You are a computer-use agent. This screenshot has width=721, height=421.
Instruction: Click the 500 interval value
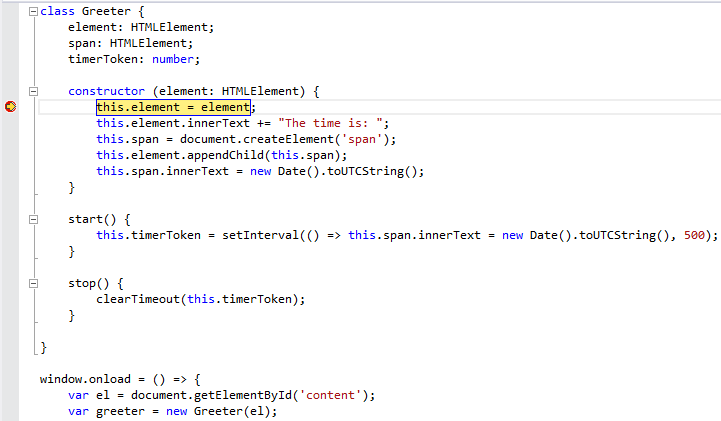point(694,235)
